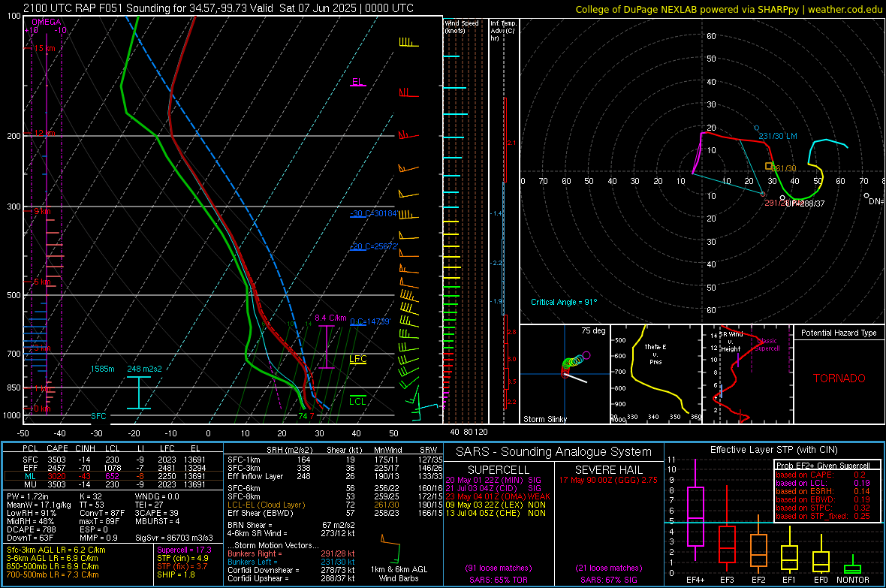Click the 0 C=14739' height label
Viewport: 886px width, 588px height.
pos(370,321)
